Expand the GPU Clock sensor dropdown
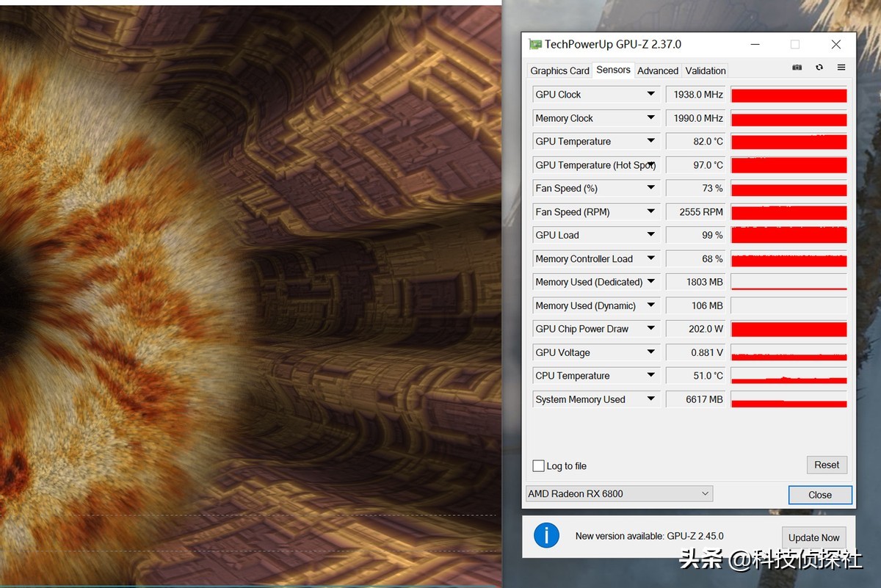The height and width of the screenshot is (588, 881). 650,94
